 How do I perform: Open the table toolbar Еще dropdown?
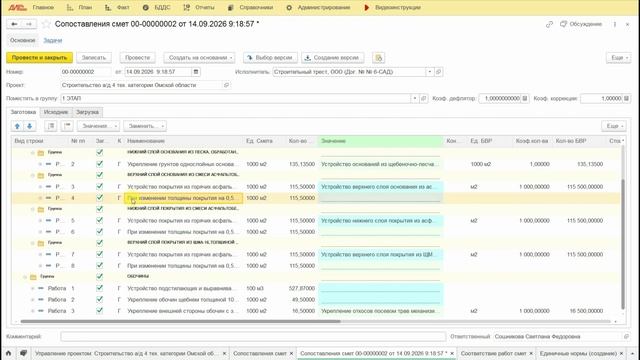(x=613, y=126)
